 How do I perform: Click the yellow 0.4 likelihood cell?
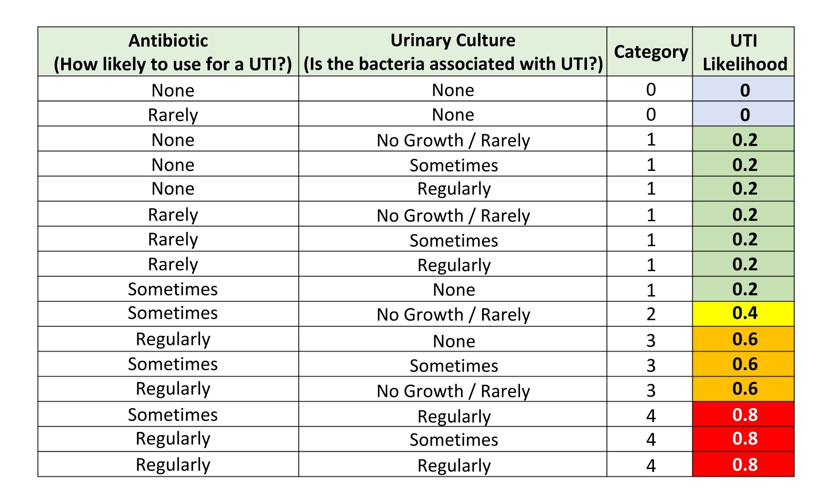pos(743,314)
